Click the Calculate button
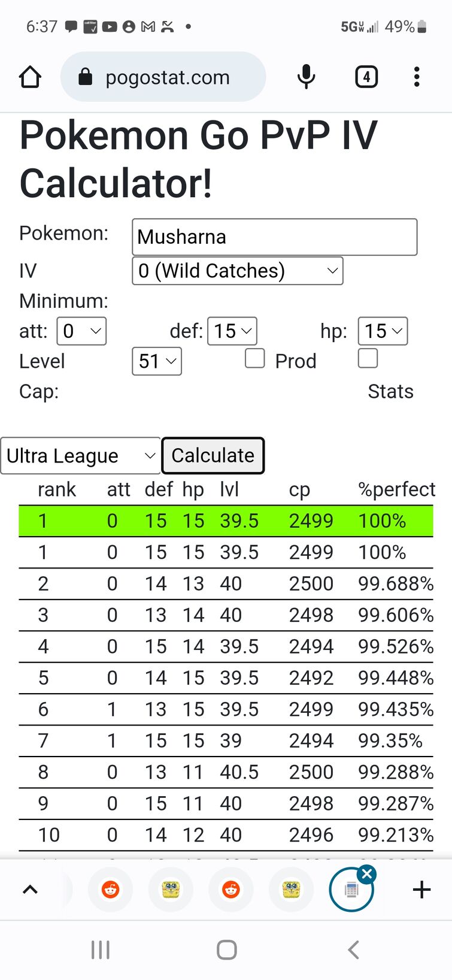This screenshot has height=980, width=452. click(x=213, y=456)
